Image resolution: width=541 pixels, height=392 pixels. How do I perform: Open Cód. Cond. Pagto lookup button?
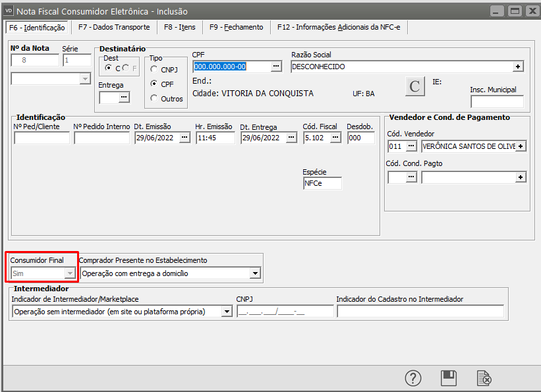click(412, 177)
